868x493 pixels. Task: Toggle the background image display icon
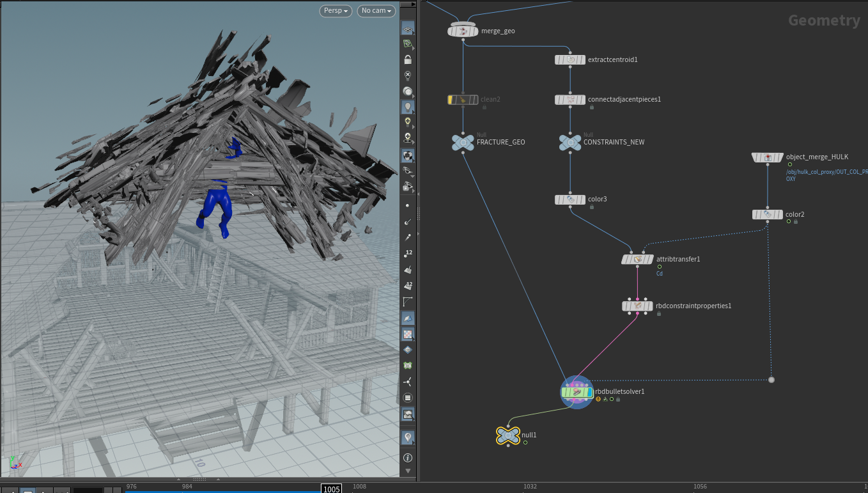(407, 414)
